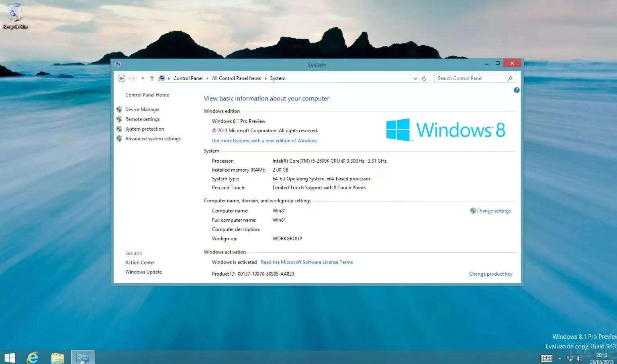This screenshot has height=364, width=617.
Task: Expand chevron after Control Panel breadcrumb
Action: [x=207, y=78]
